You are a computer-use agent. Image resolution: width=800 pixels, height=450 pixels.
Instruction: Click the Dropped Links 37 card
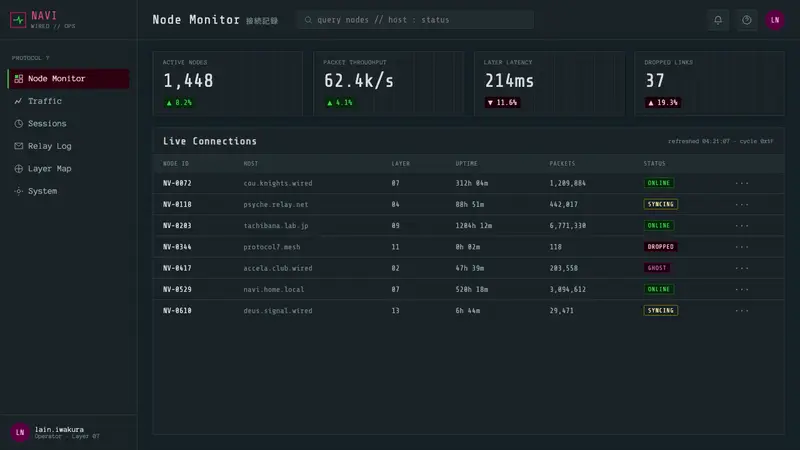click(x=709, y=83)
